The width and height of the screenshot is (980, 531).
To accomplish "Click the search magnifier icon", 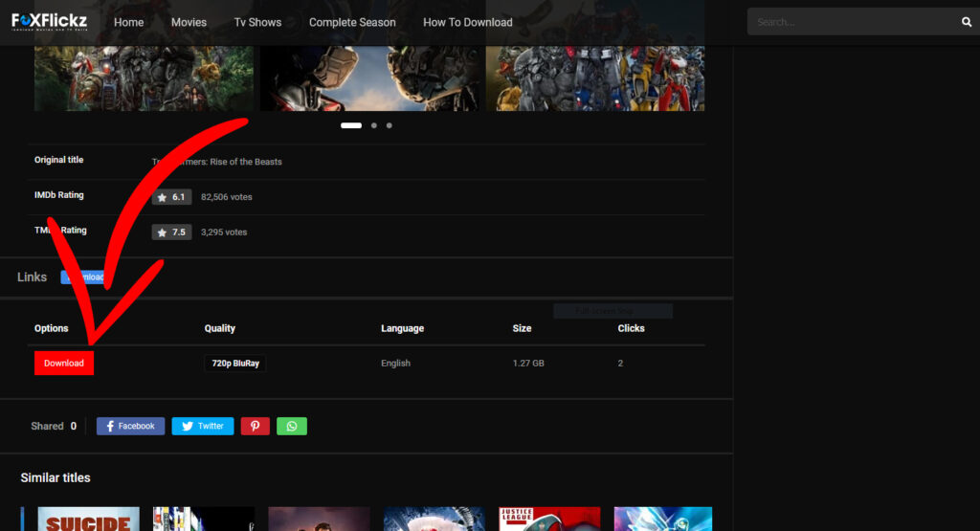I will click(967, 22).
